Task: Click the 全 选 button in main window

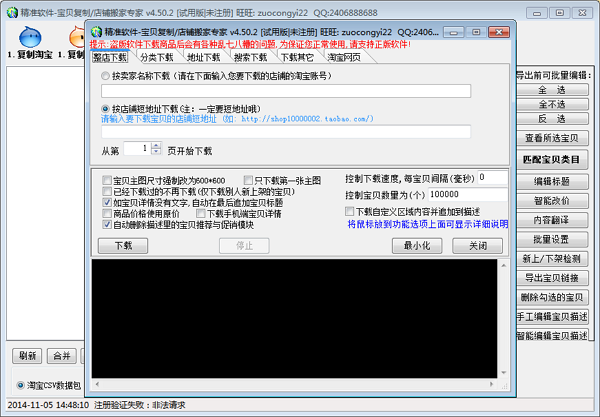Action: [x=552, y=90]
